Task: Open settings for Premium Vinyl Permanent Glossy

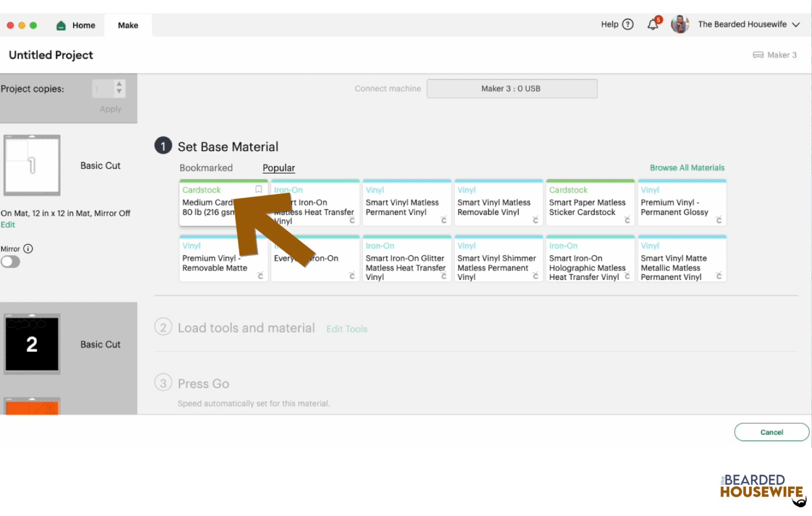Action: (720, 220)
